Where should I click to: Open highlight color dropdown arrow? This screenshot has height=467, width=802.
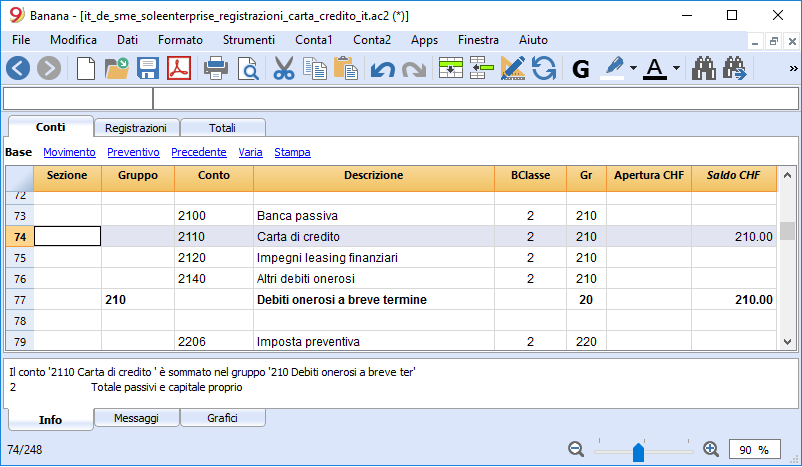[x=634, y=68]
